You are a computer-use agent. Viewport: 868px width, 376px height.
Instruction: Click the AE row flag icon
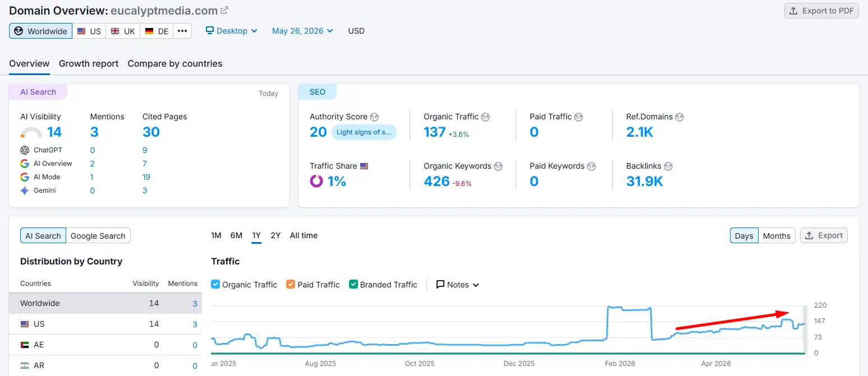click(x=25, y=345)
